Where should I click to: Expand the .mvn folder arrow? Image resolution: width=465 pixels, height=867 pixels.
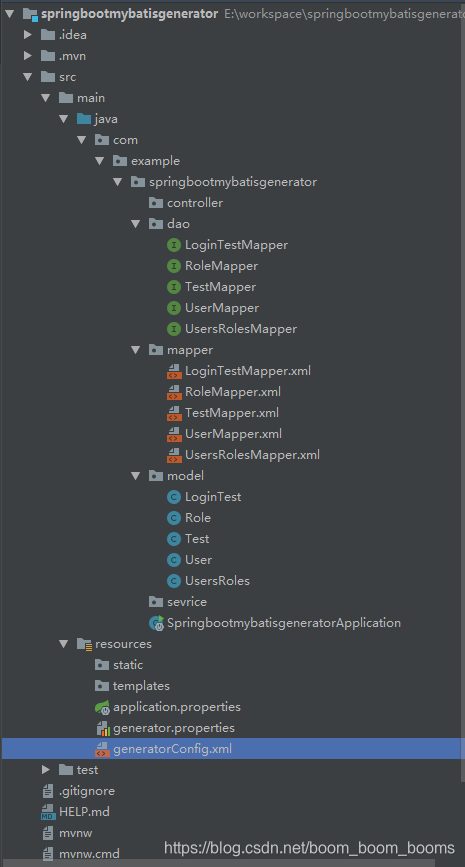coord(28,56)
